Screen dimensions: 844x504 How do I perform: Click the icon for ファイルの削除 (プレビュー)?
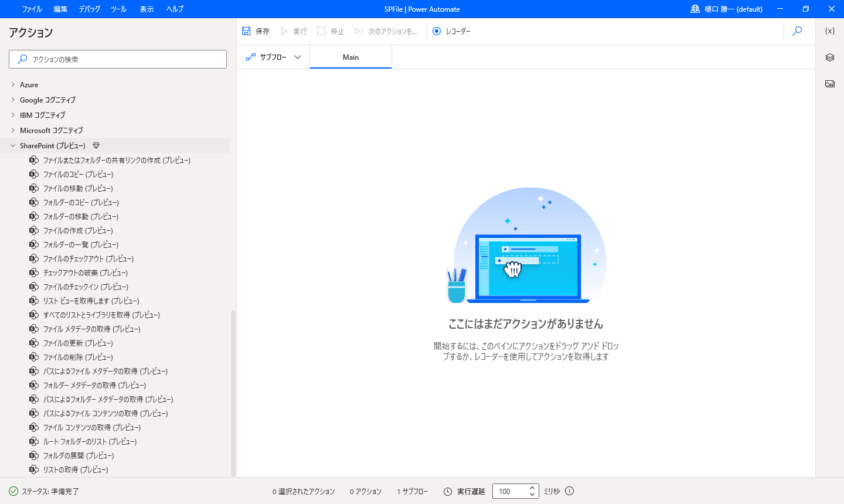coord(34,357)
